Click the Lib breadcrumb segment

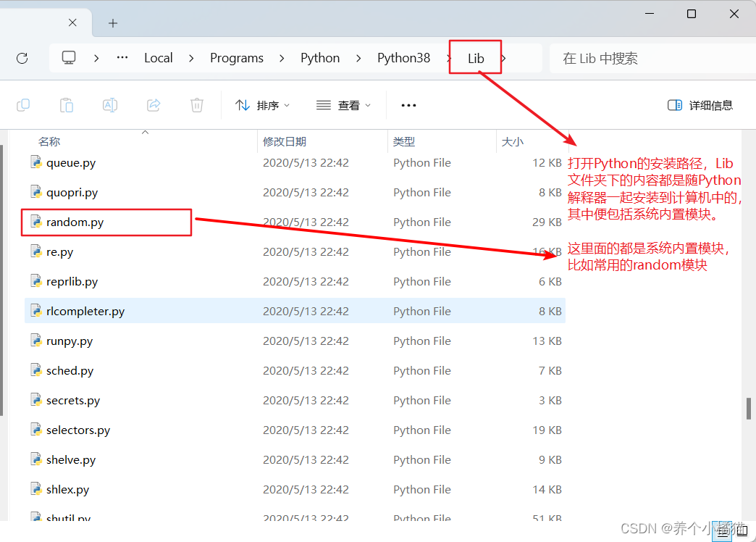[476, 59]
